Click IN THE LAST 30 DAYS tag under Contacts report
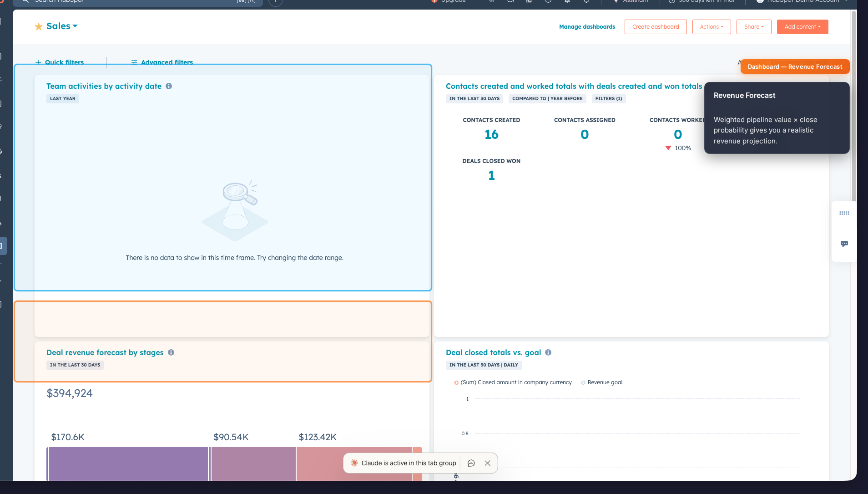 pyautogui.click(x=474, y=99)
